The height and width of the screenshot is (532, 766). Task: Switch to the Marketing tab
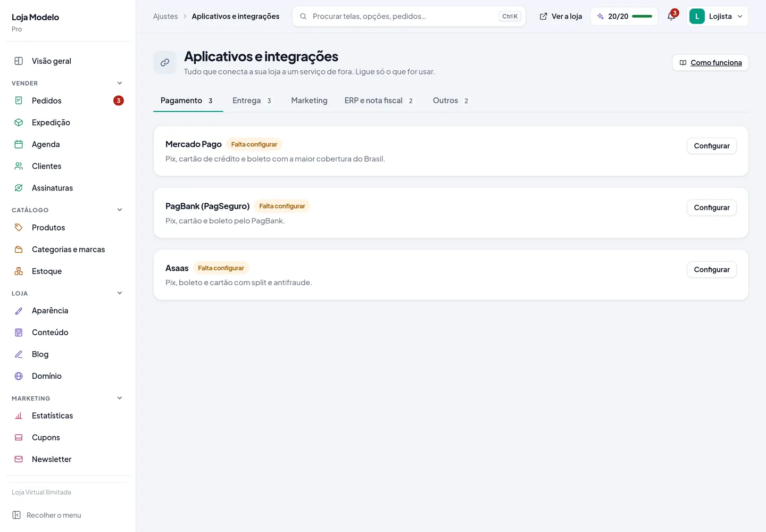coord(309,101)
